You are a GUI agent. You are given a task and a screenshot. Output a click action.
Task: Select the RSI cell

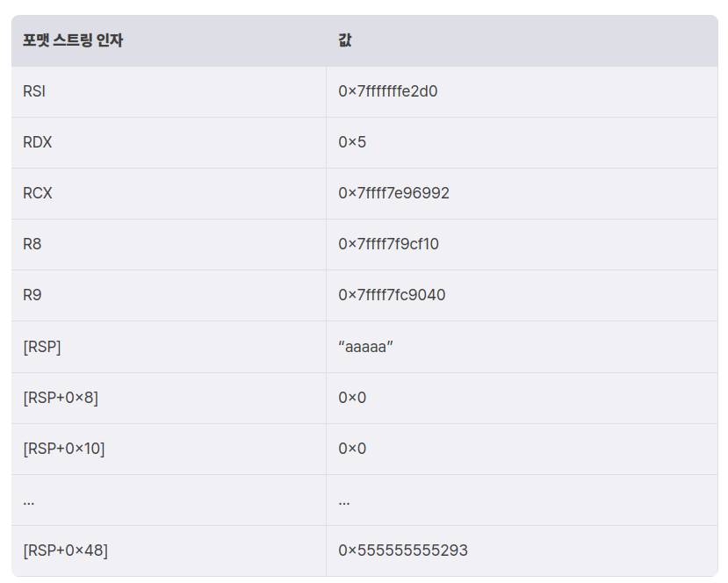point(34,91)
